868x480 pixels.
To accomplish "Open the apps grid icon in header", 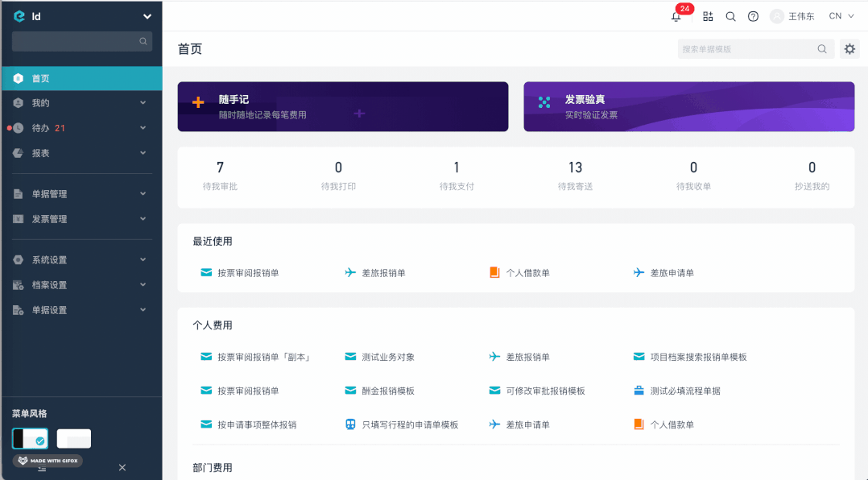I will point(708,17).
